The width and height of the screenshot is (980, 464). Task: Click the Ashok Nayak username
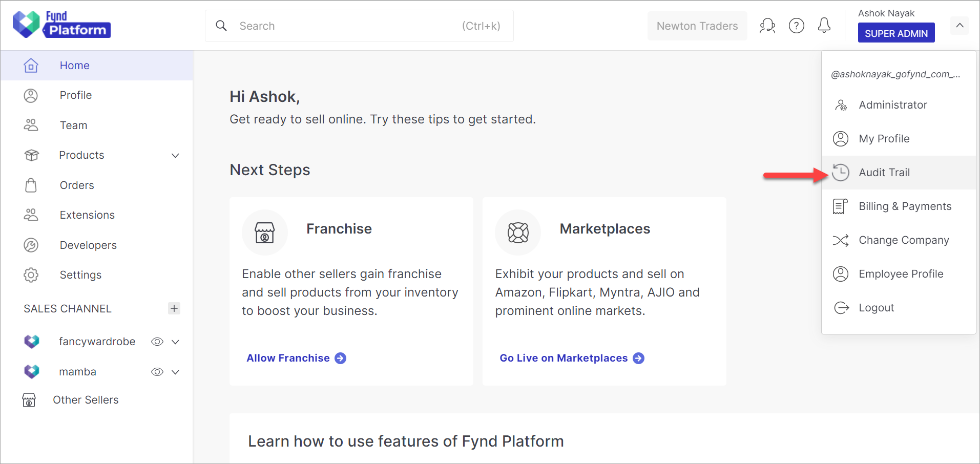click(x=886, y=13)
